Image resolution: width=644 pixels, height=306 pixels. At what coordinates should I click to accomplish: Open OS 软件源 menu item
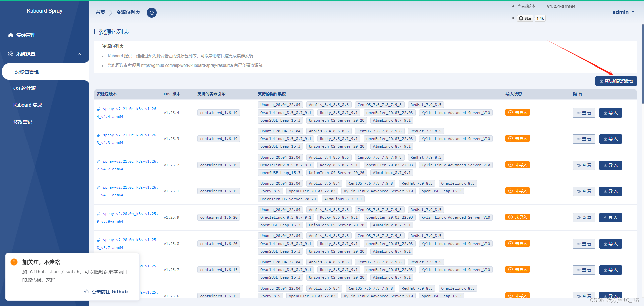click(24, 88)
